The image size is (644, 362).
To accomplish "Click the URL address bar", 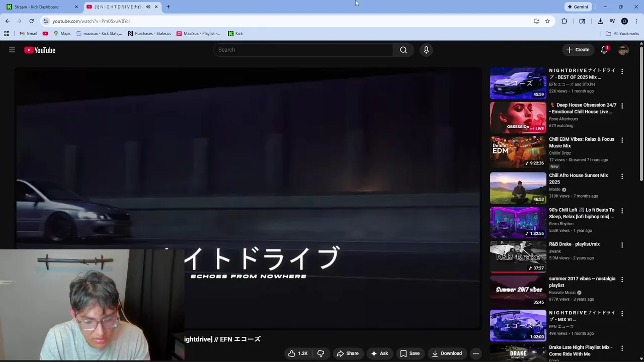I will pyautogui.click(x=287, y=21).
